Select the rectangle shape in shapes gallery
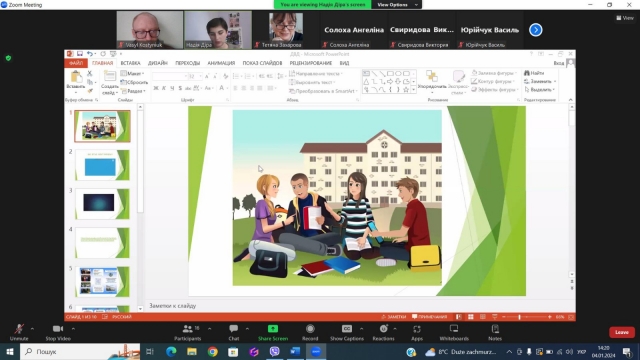Viewport: 640px width, 360px height. pos(391,73)
